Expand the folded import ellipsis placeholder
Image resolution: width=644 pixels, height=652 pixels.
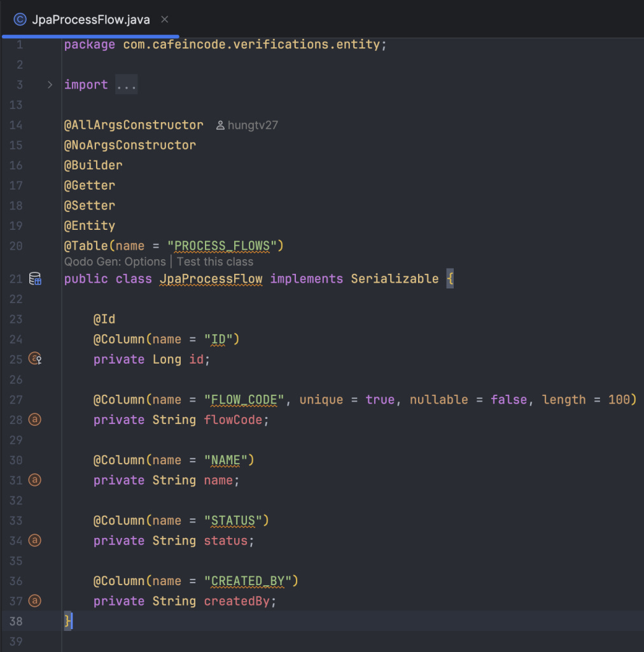pos(126,85)
